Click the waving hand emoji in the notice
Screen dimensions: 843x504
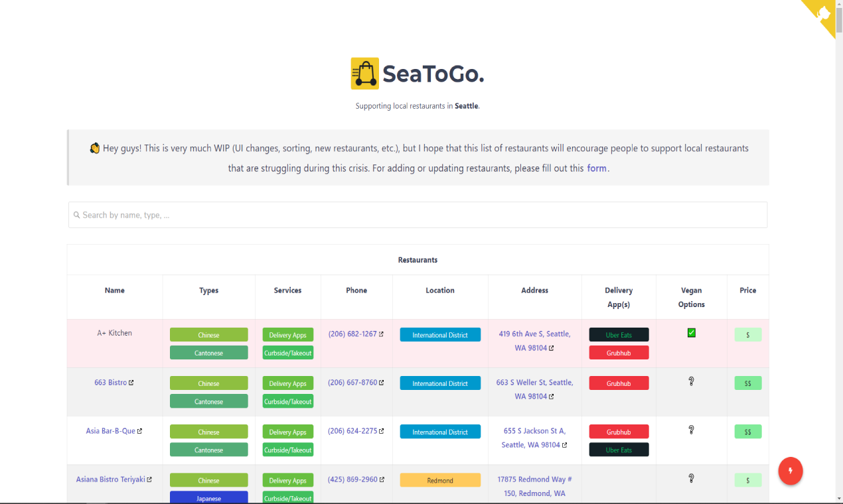click(x=95, y=147)
